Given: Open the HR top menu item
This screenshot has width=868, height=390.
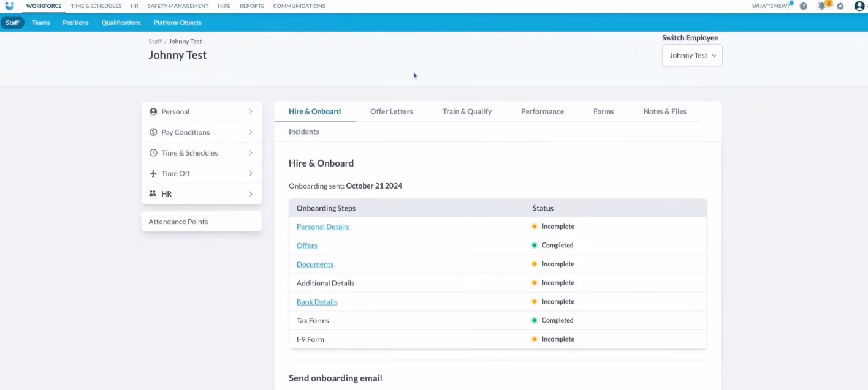Looking at the screenshot, I should click(x=134, y=6).
